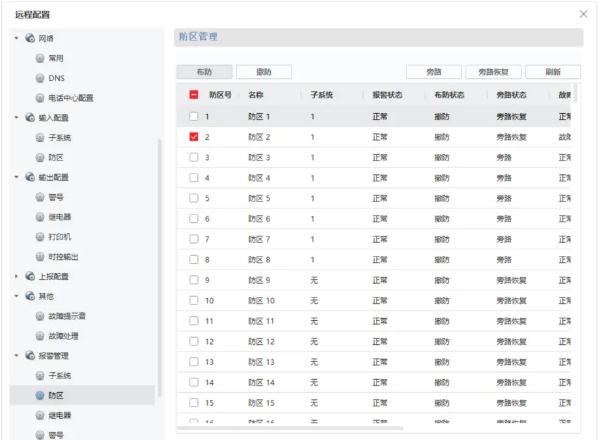598x440 pixels.
Task: Uncheck the checkbox for 防区 2
Action: pyautogui.click(x=194, y=136)
